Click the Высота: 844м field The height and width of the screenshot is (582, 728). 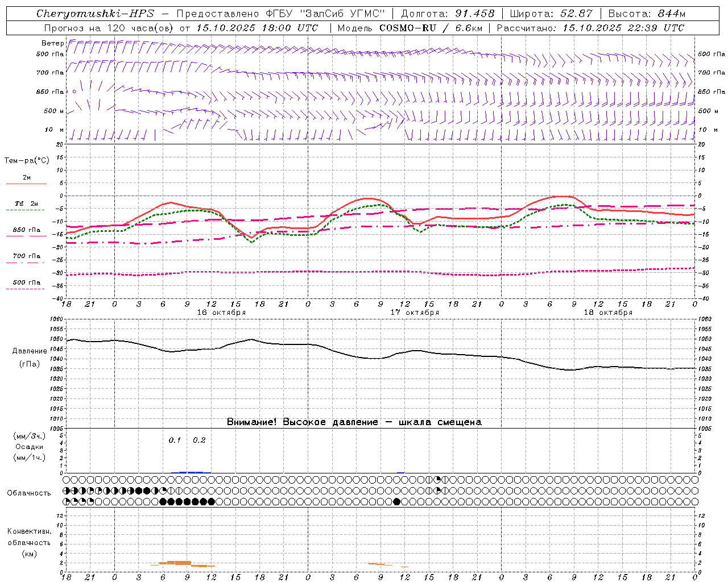[647, 14]
